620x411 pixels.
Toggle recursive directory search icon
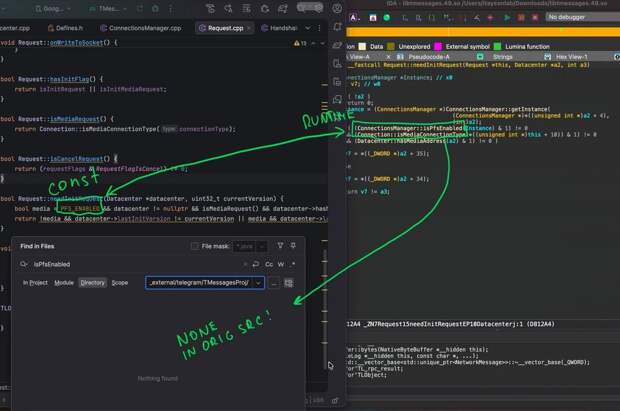point(289,283)
